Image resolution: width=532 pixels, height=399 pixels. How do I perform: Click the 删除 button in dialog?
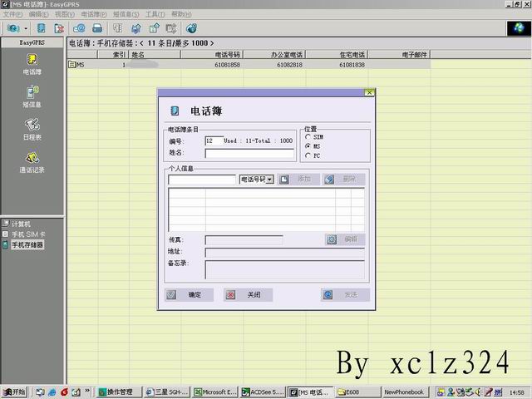[344, 180]
